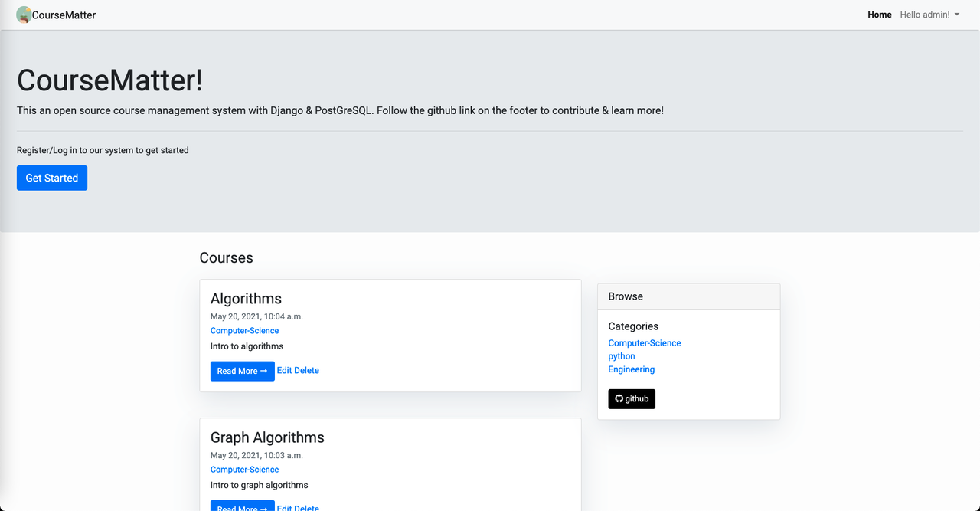Select the python category in Browse panel
Image resolution: width=980 pixels, height=511 pixels.
coord(621,356)
